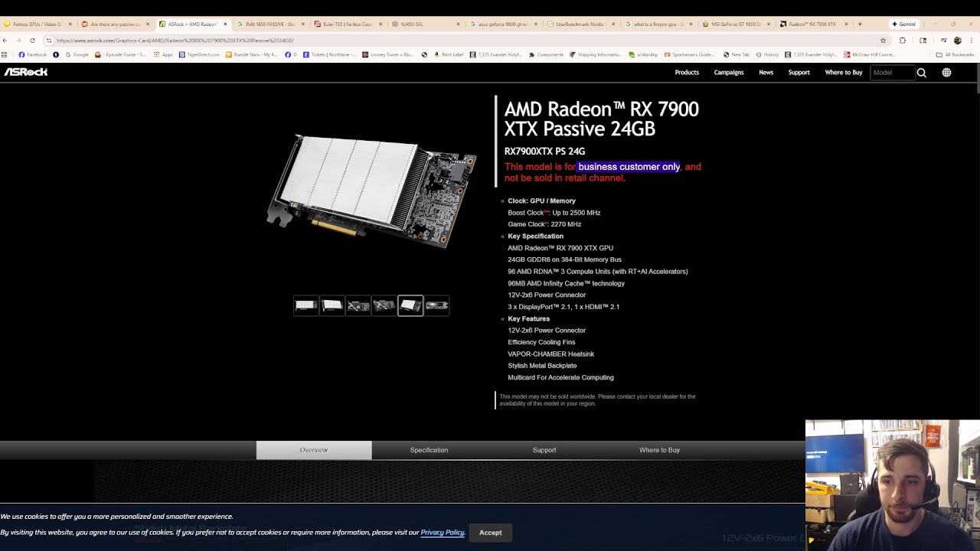Select the third product thumbnail

tap(358, 305)
